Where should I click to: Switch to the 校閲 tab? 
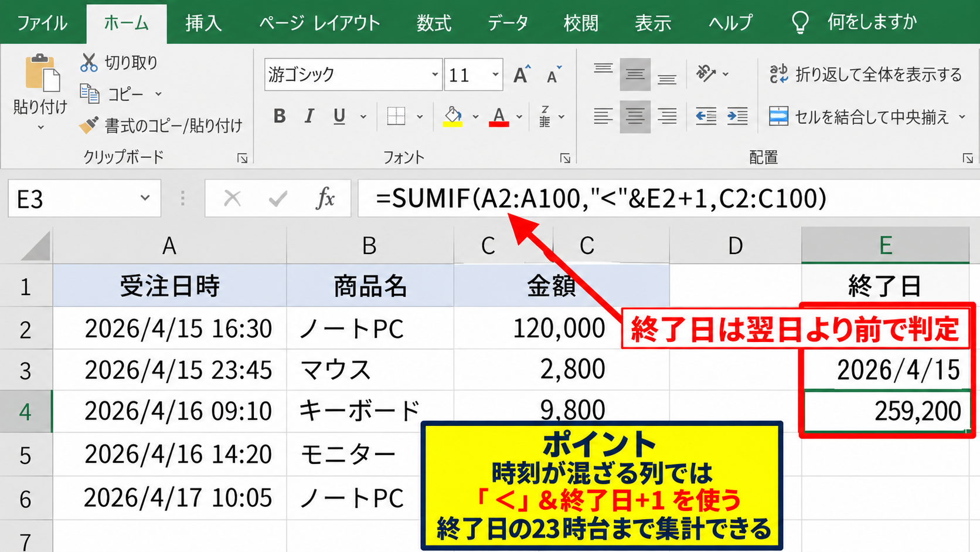581,23
